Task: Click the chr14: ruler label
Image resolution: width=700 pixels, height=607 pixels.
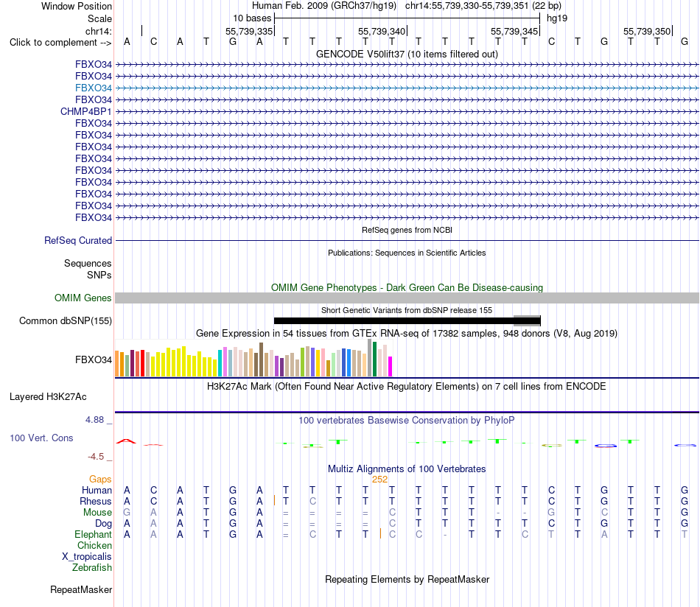Action: [x=99, y=31]
